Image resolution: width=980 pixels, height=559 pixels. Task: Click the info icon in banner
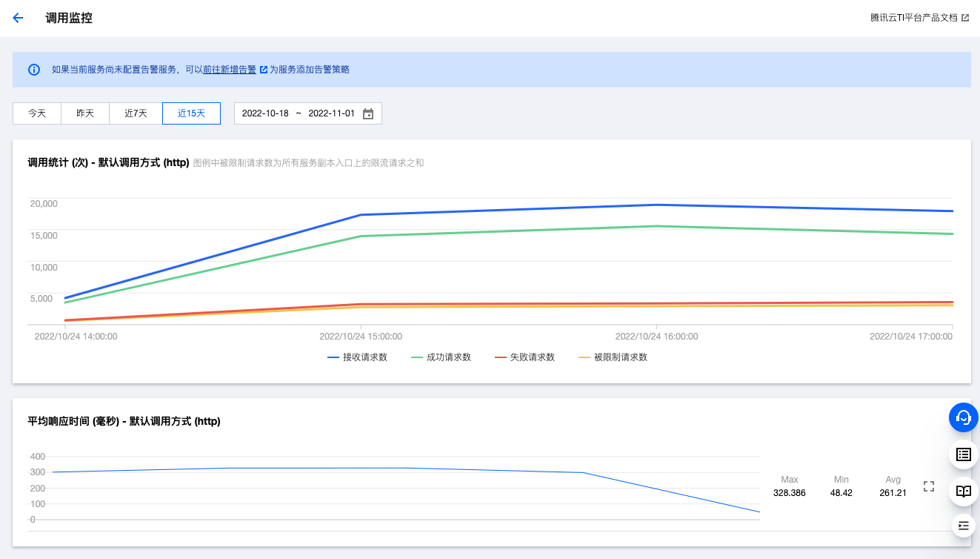tap(34, 70)
